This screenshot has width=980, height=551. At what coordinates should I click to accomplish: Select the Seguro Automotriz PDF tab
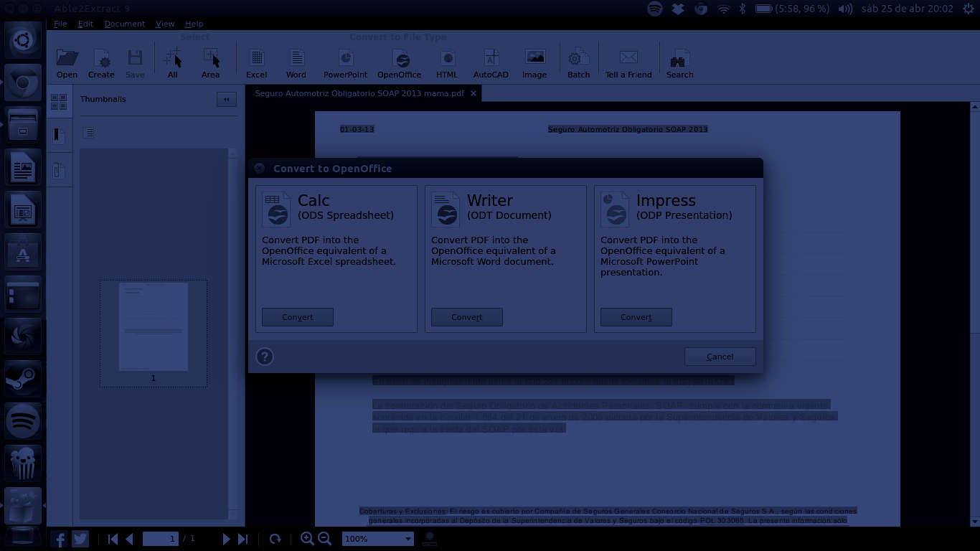coord(359,93)
